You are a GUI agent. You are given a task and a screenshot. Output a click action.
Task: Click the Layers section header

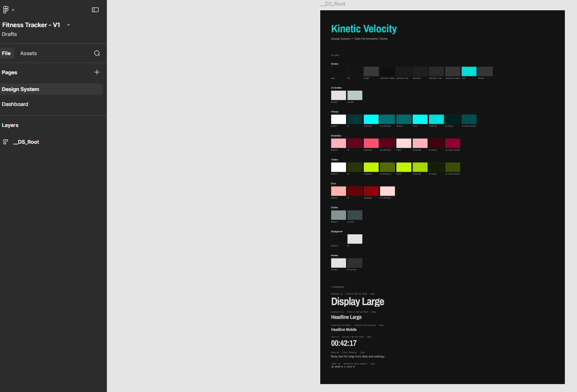(10, 125)
